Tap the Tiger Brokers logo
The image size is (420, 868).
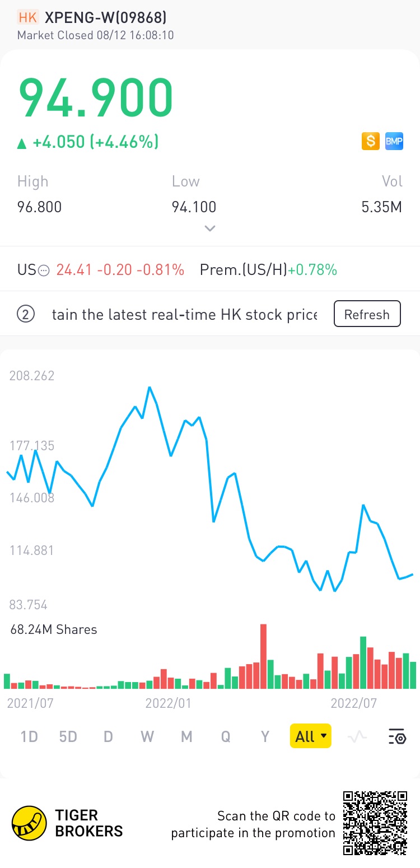click(x=29, y=823)
